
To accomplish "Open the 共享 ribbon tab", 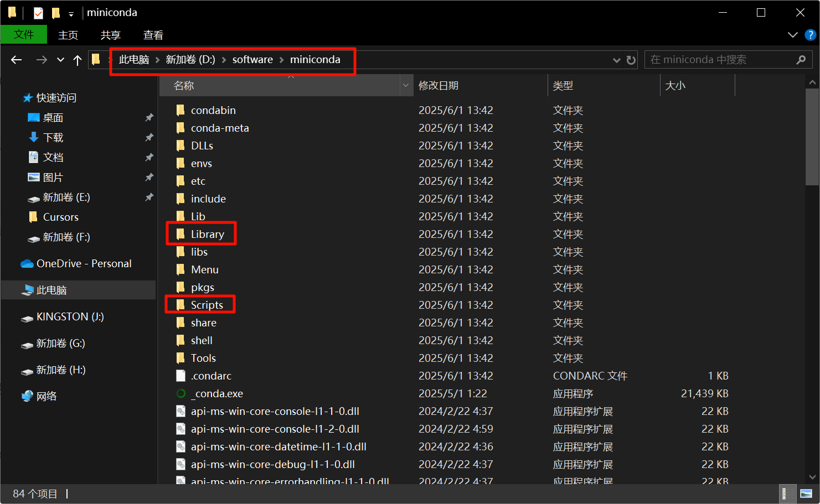I will tap(110, 35).
